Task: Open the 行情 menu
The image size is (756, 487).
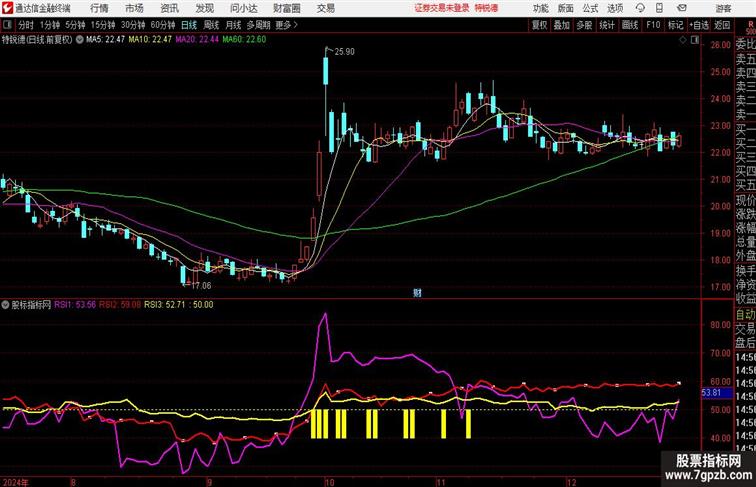Action: point(99,8)
